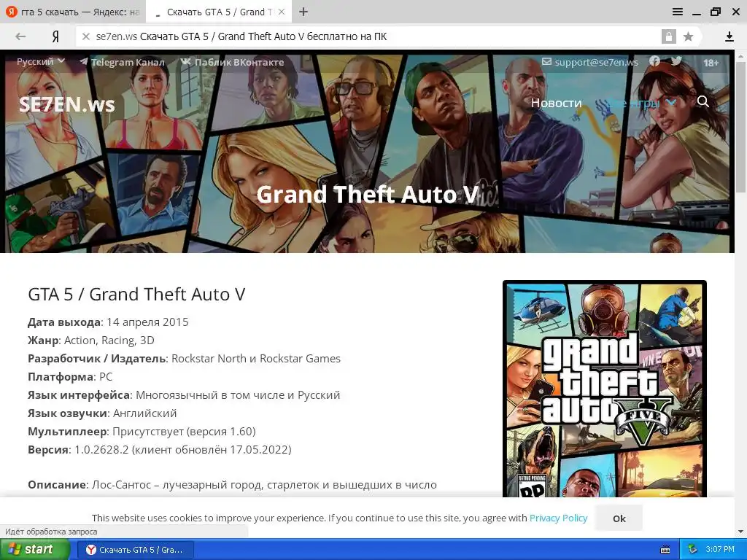Open Новости menu item

(x=557, y=103)
